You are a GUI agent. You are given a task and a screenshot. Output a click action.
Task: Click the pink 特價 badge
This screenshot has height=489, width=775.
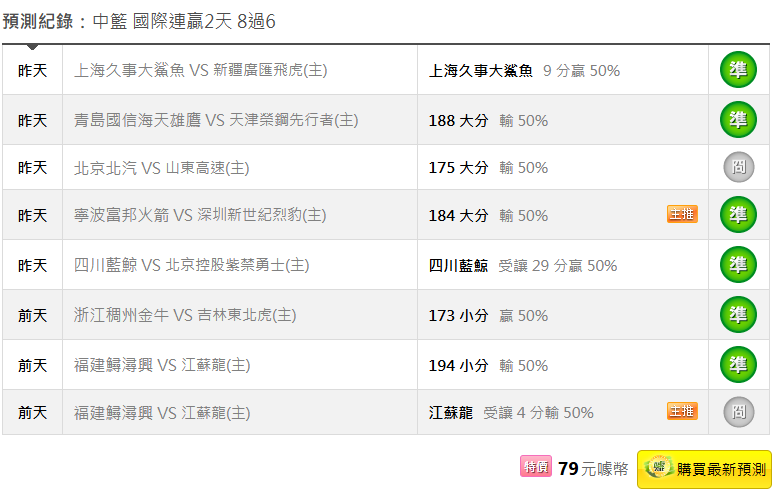pos(535,467)
